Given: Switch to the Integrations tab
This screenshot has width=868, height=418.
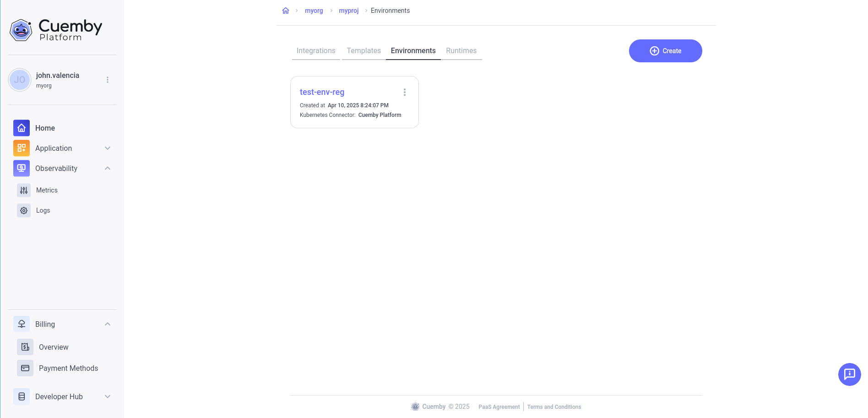Looking at the screenshot, I should click(x=315, y=50).
